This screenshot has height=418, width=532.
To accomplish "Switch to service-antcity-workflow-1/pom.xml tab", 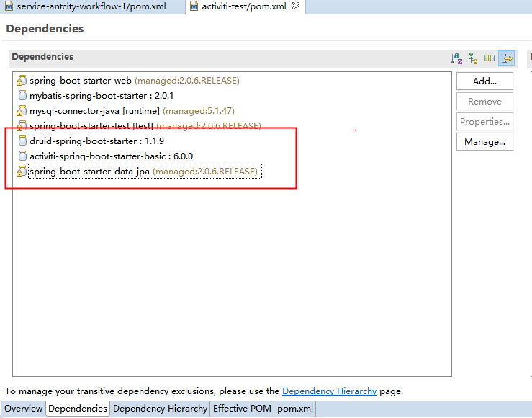I will [91, 6].
